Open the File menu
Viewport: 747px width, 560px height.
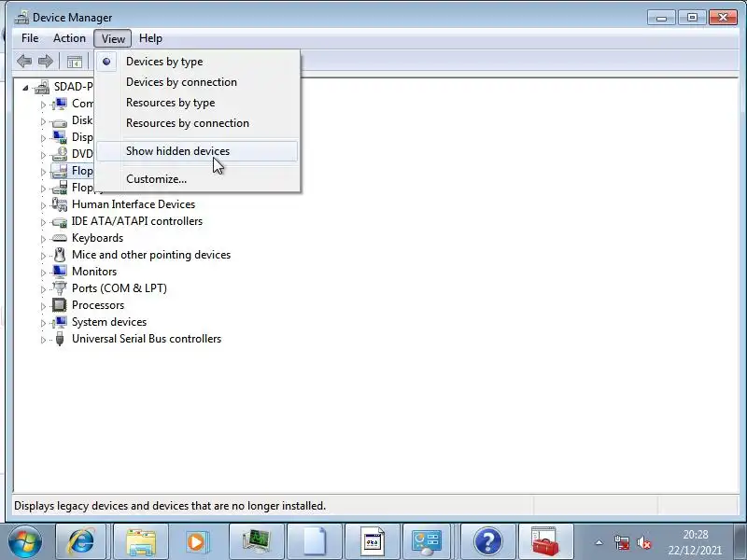click(x=30, y=38)
